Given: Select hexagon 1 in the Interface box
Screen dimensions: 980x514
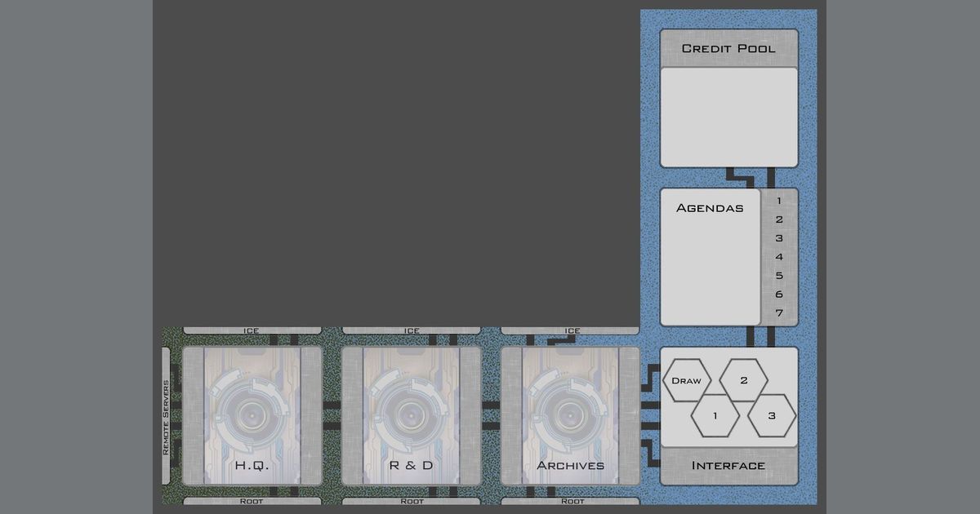Looking at the screenshot, I should coord(715,415).
